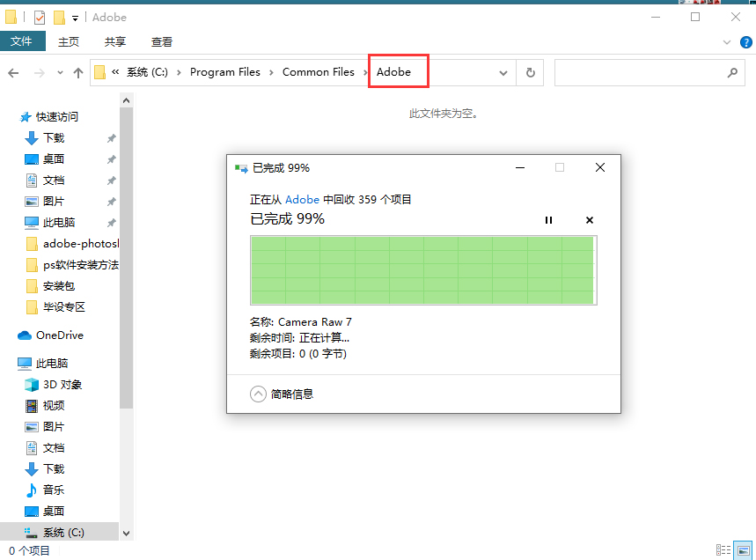The image size is (756, 560).
Task: Click the Back navigation arrow
Action: point(13,73)
